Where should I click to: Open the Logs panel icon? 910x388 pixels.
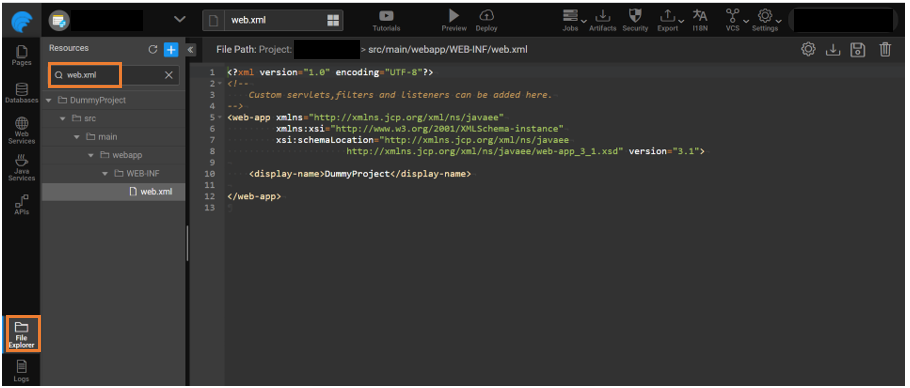pyautogui.click(x=21, y=371)
